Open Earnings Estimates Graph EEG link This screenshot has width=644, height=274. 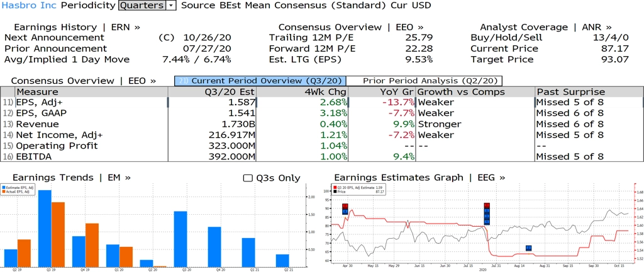coord(419,178)
